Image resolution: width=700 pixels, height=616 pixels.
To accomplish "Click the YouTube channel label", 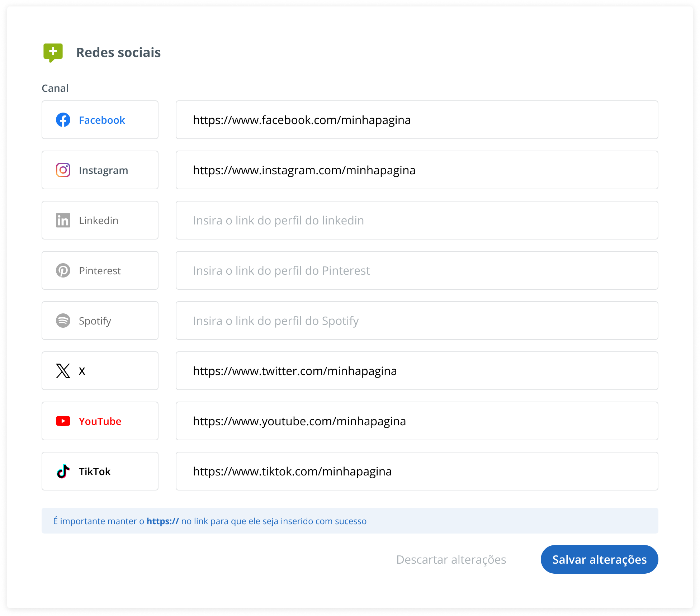I will (x=100, y=421).
